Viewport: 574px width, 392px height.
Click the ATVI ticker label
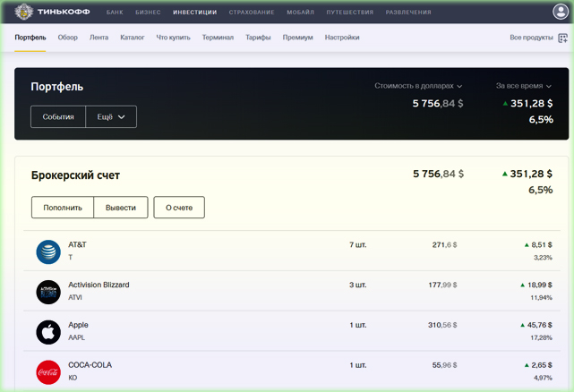click(x=75, y=297)
